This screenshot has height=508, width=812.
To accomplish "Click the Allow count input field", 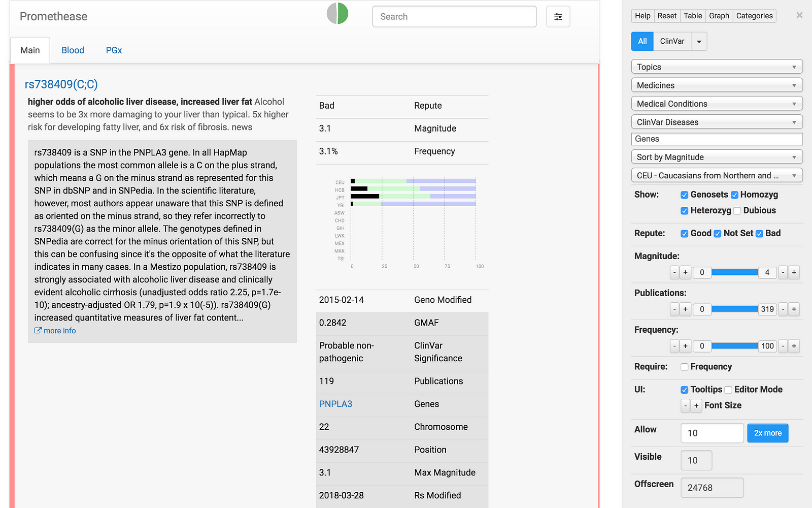I will [712, 433].
